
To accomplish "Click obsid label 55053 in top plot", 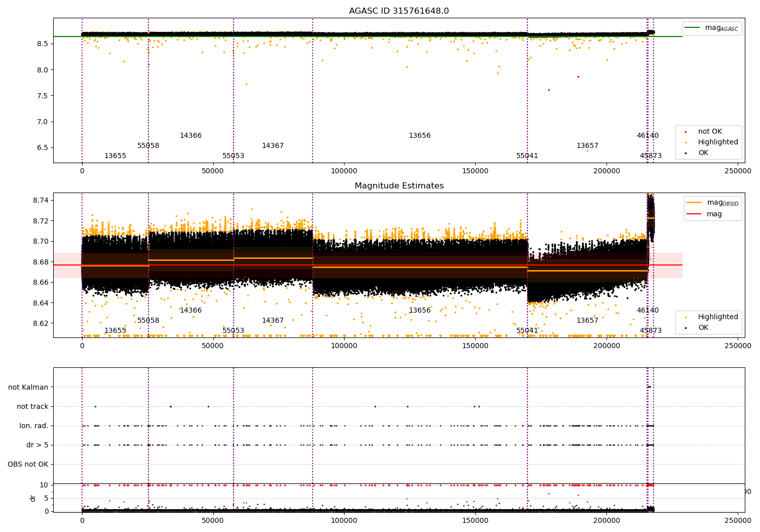I will [x=233, y=156].
